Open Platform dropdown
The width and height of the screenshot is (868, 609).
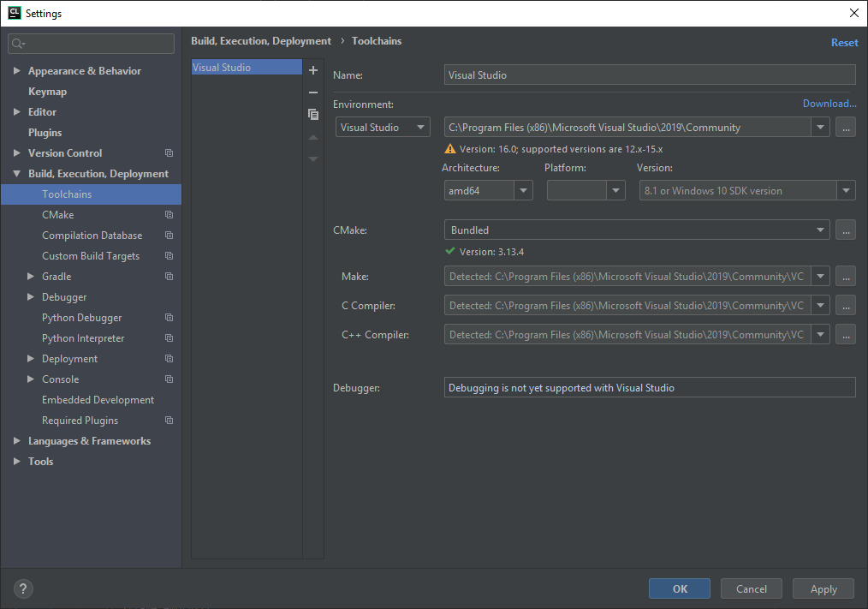click(x=615, y=191)
